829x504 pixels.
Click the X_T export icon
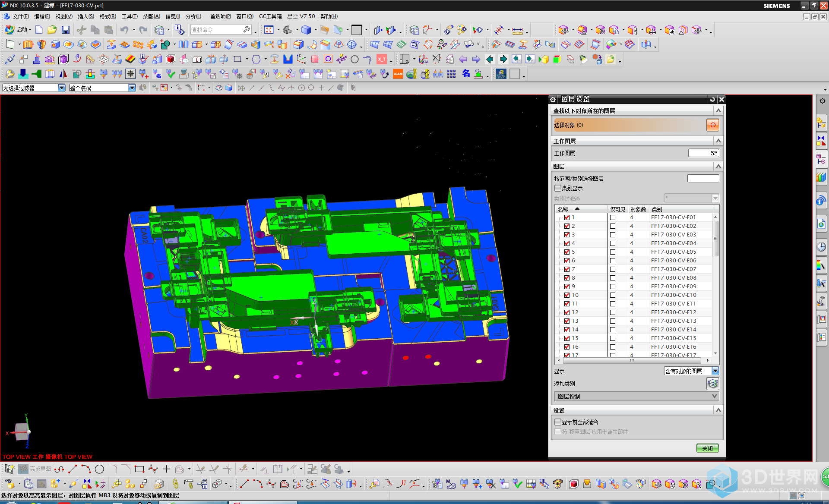click(x=382, y=59)
